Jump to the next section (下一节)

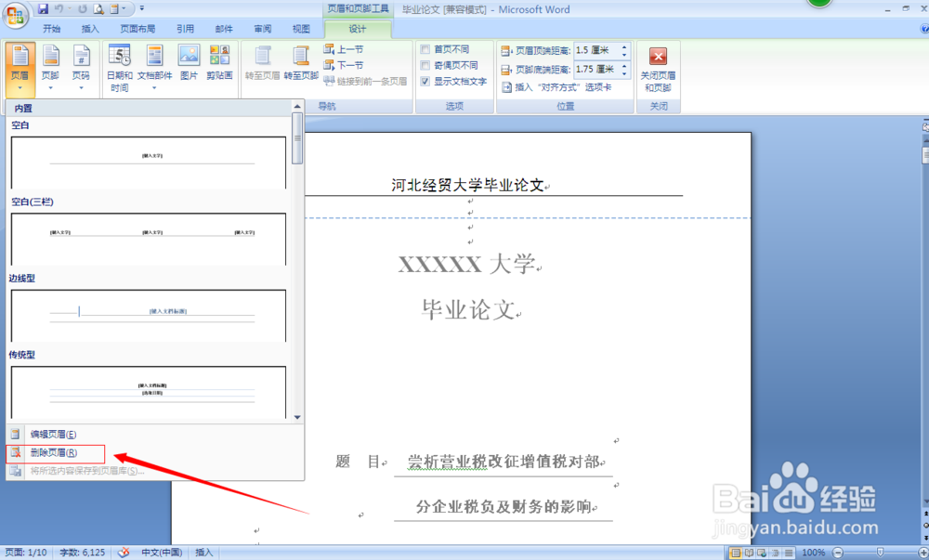[x=344, y=65]
